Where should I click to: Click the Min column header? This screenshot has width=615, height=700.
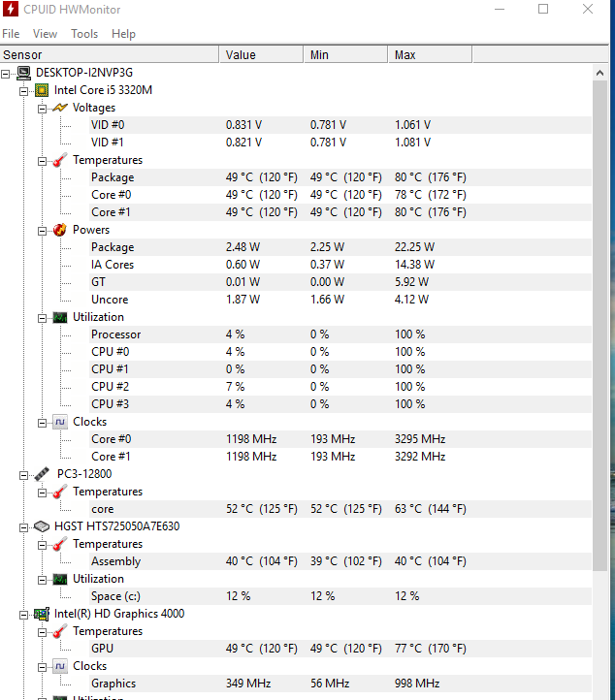(x=345, y=54)
